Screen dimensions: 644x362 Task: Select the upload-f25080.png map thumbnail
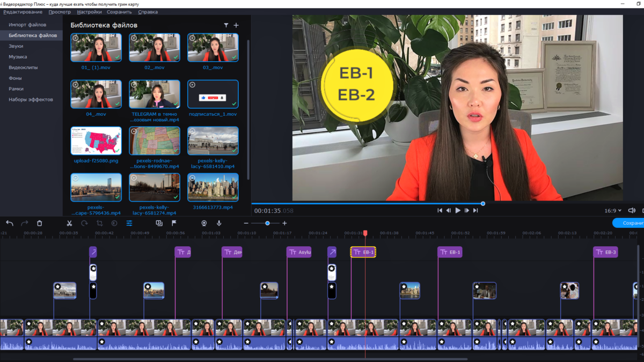[x=96, y=141]
